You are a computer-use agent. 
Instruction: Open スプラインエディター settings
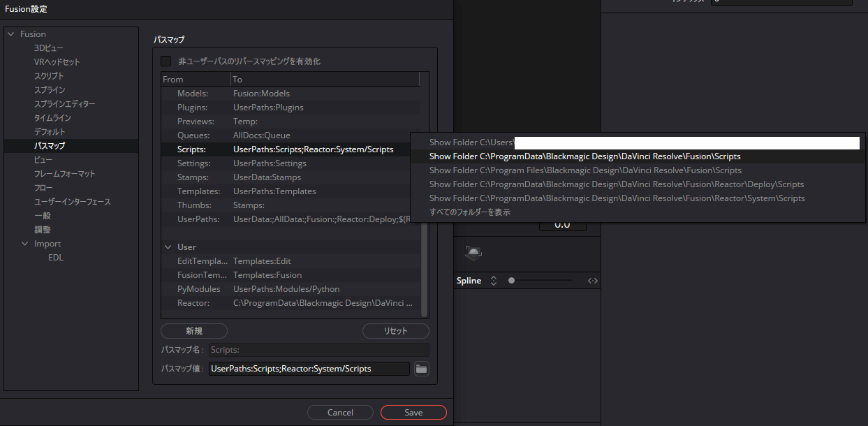[x=65, y=104]
